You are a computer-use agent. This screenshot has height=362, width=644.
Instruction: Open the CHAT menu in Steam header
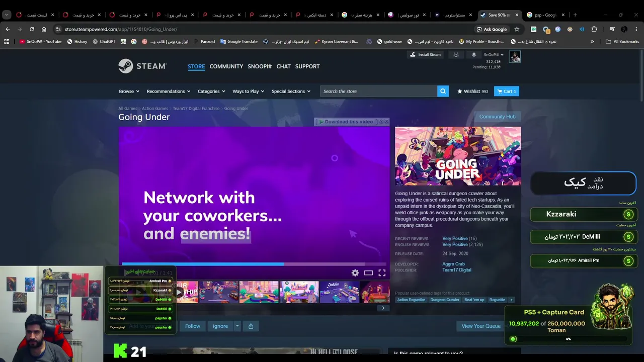[283, 66]
